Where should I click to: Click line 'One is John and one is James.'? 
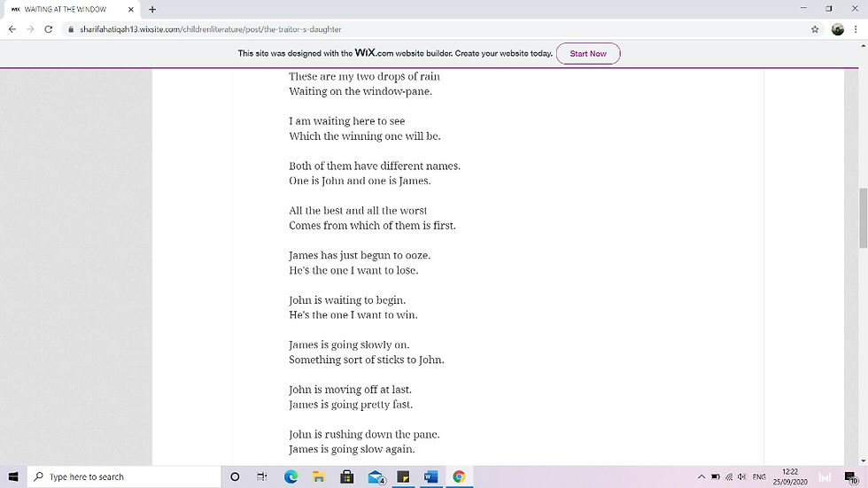pos(360,181)
